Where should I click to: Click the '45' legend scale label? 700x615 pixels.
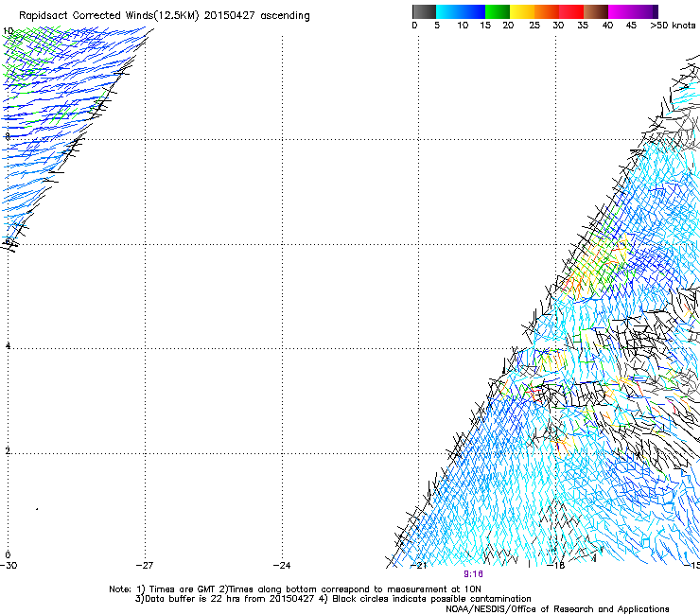coord(631,26)
